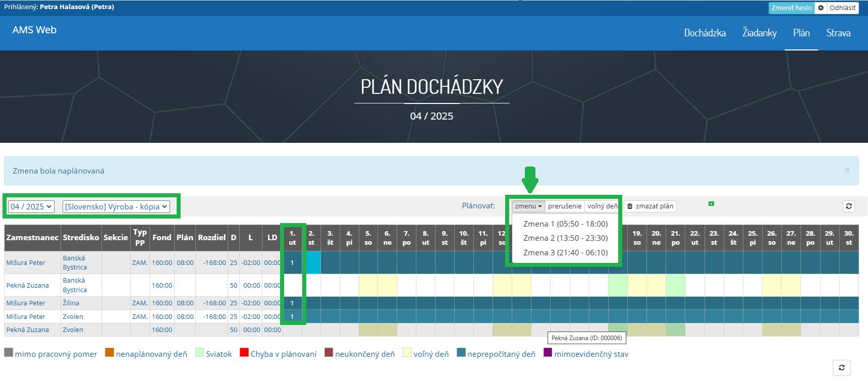The height and width of the screenshot is (381, 868).
Task: Click 'zmazať plán' trash button
Action: pyautogui.click(x=650, y=206)
